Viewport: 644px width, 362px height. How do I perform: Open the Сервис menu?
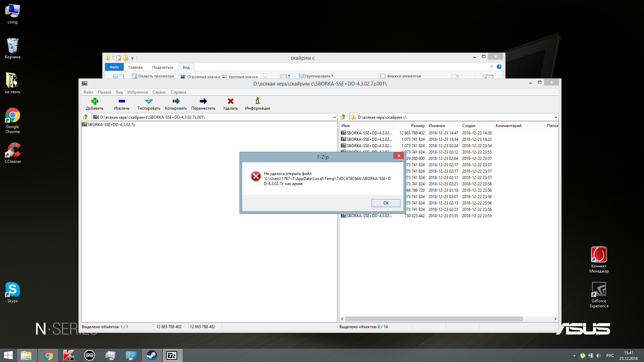[159, 92]
